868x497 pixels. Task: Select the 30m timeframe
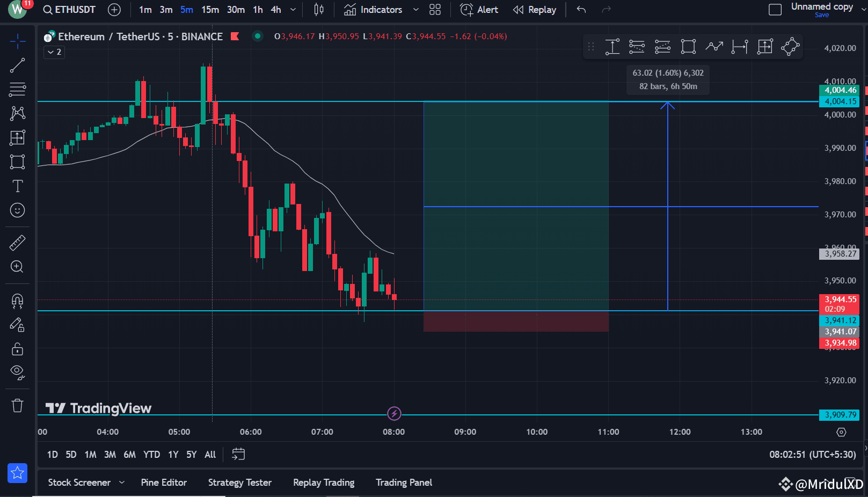pyautogui.click(x=236, y=10)
